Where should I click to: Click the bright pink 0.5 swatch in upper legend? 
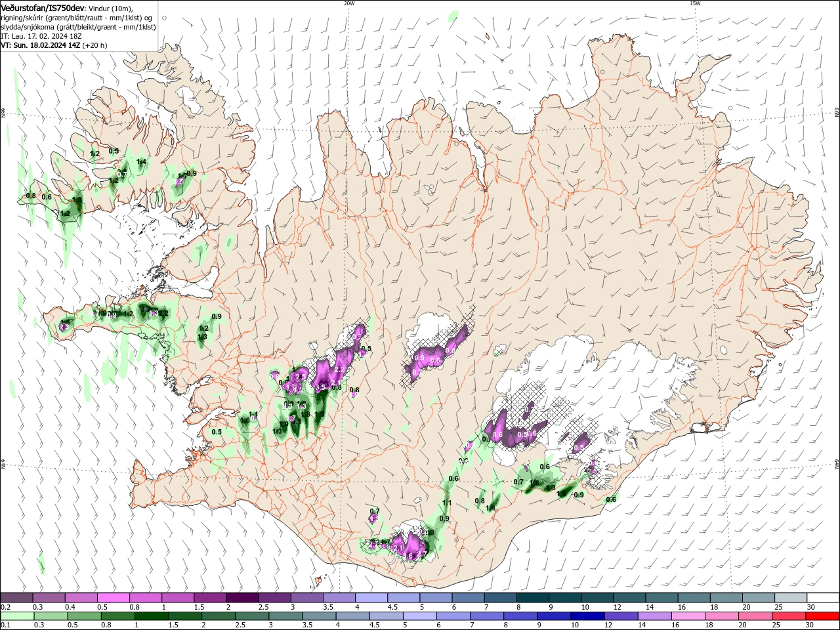tap(113, 598)
